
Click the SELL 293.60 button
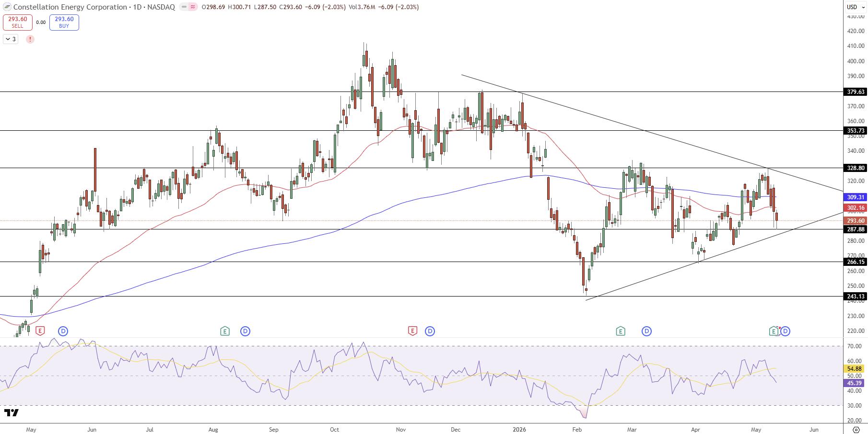point(18,23)
